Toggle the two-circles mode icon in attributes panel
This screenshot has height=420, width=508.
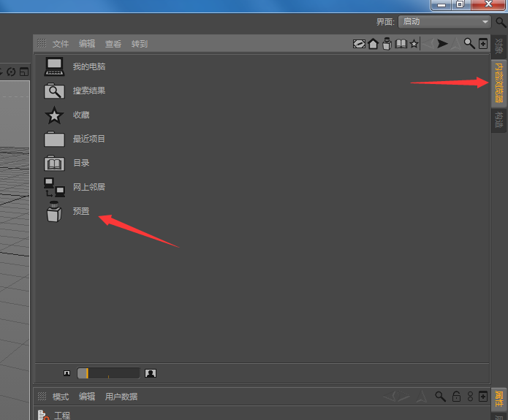coord(471,397)
